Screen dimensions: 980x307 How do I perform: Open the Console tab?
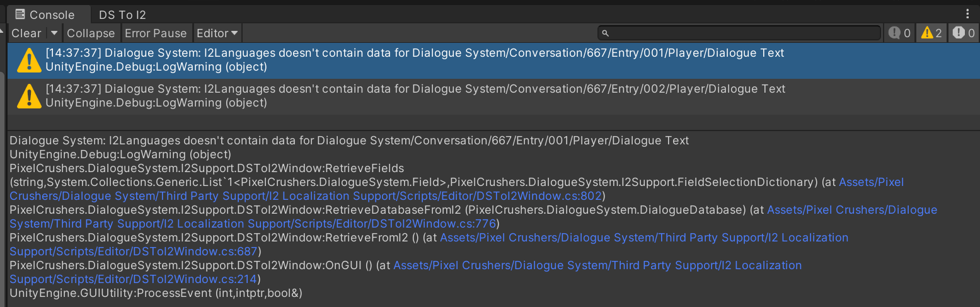(44, 14)
